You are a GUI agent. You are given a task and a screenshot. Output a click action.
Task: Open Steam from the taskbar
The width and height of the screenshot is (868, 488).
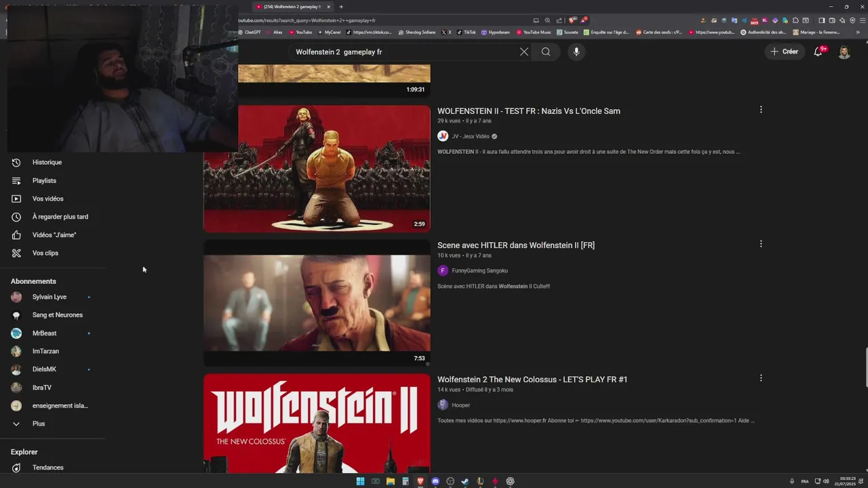click(x=465, y=481)
